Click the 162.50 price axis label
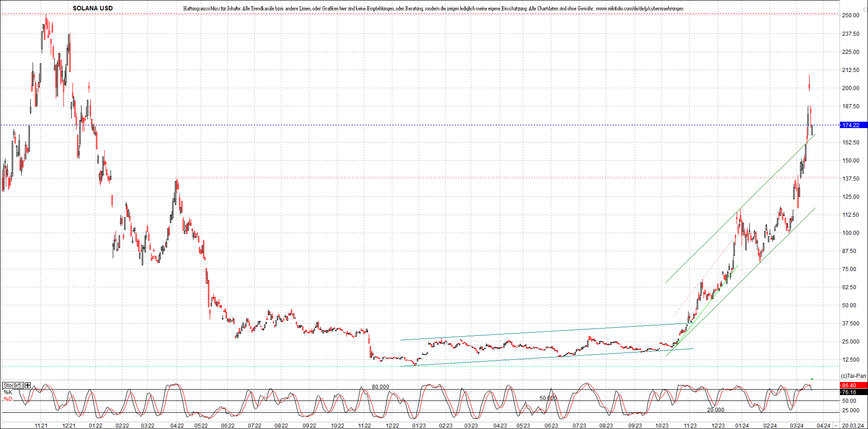 tap(851, 143)
